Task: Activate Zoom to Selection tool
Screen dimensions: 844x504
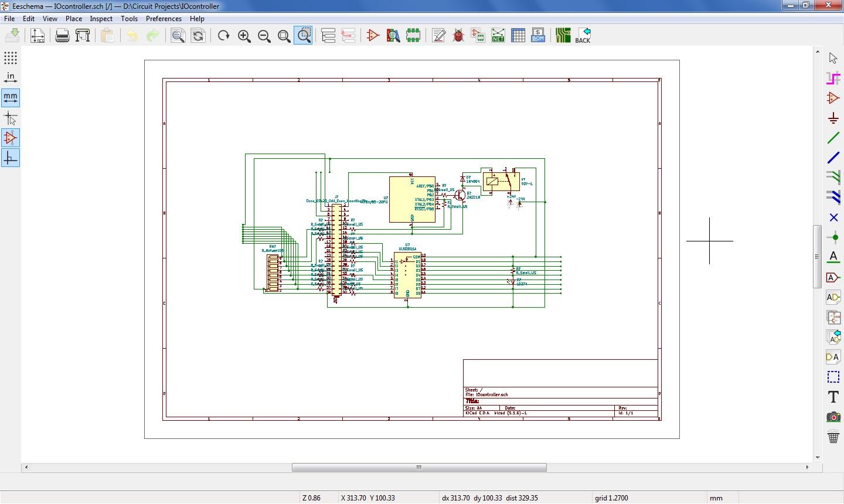Action: (304, 35)
